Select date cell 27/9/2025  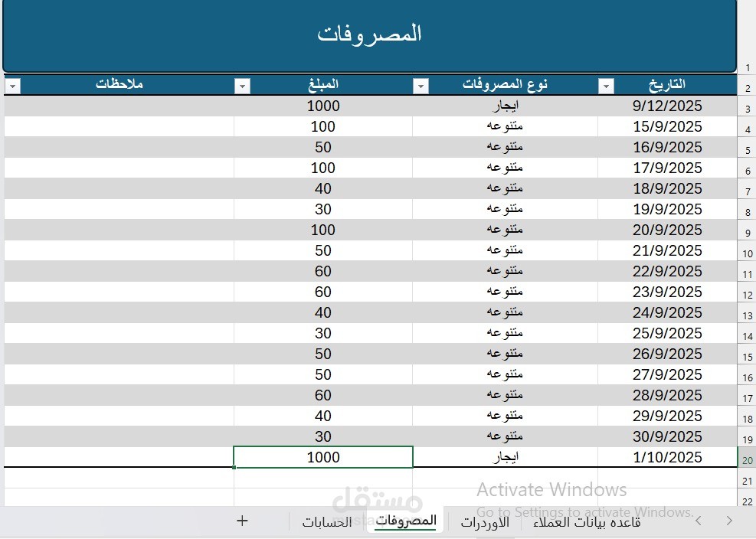[x=667, y=374]
